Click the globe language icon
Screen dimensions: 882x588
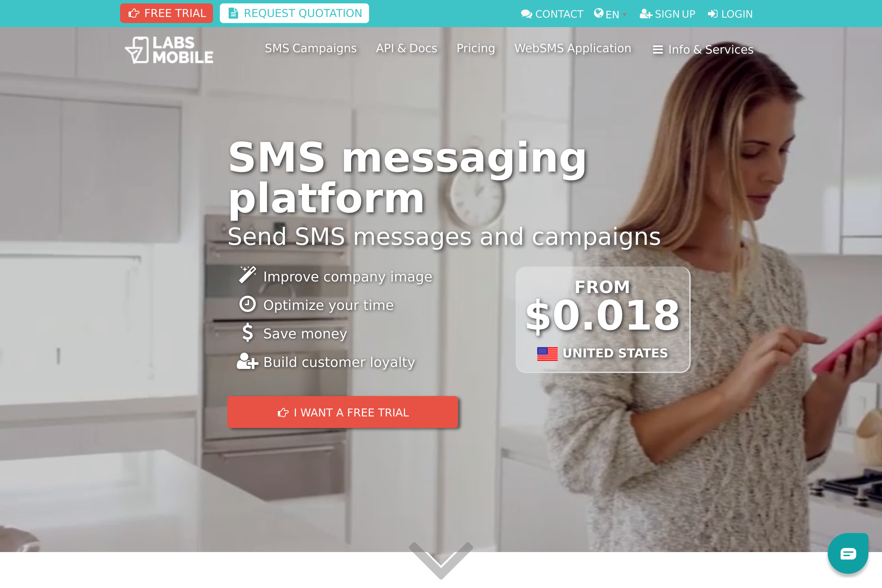pyautogui.click(x=599, y=14)
